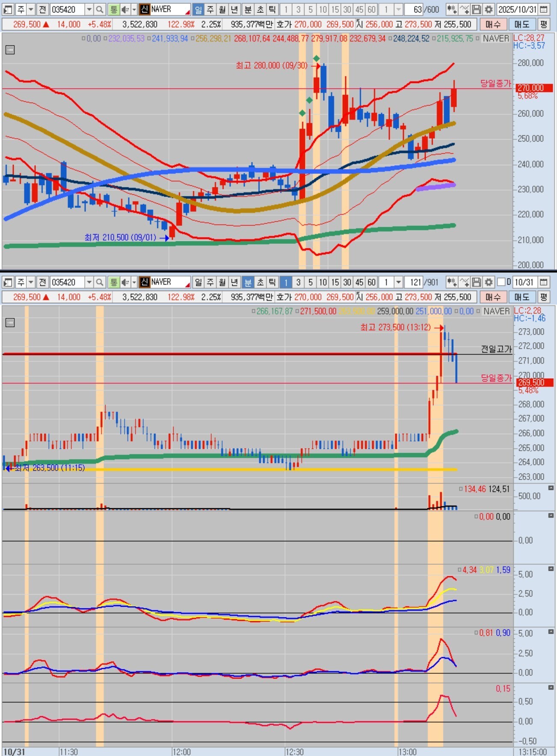Click the line drawing tool icon in minute toolbar
This screenshot has height=756, width=557.
pyautogui.click(x=464, y=282)
